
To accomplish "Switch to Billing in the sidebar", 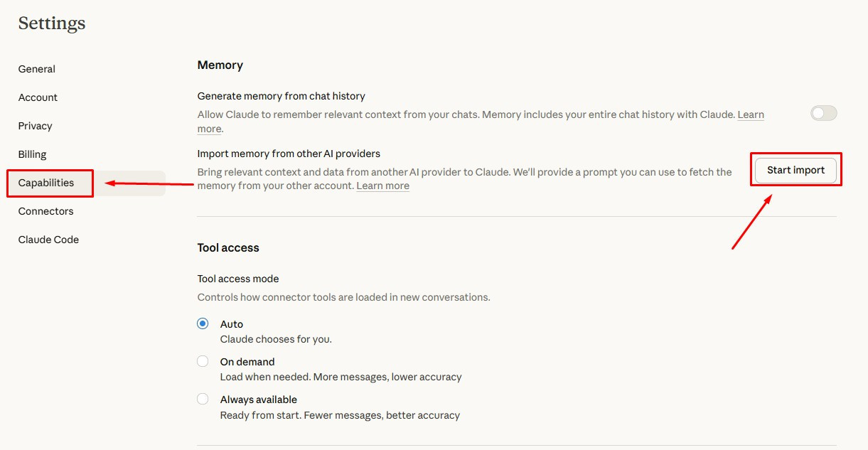I will point(33,154).
